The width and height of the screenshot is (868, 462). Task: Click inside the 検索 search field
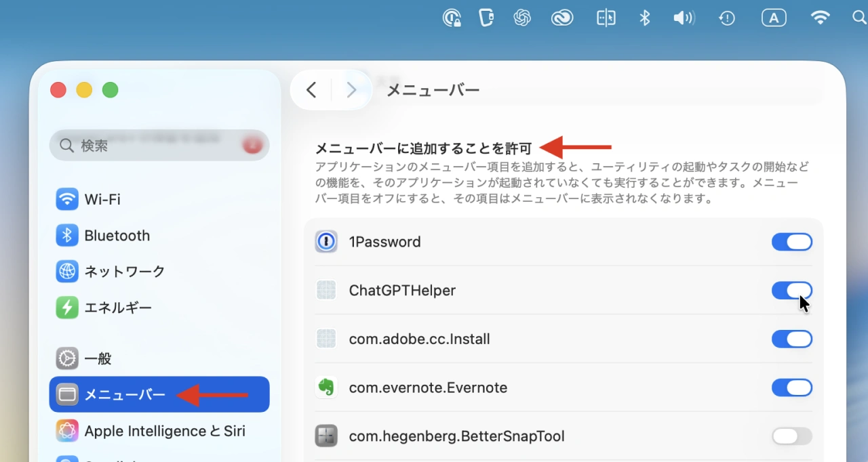tap(136, 145)
